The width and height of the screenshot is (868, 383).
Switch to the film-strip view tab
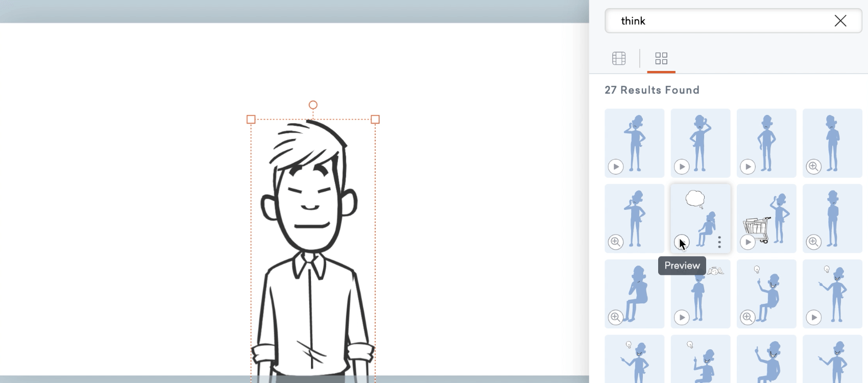click(x=619, y=58)
